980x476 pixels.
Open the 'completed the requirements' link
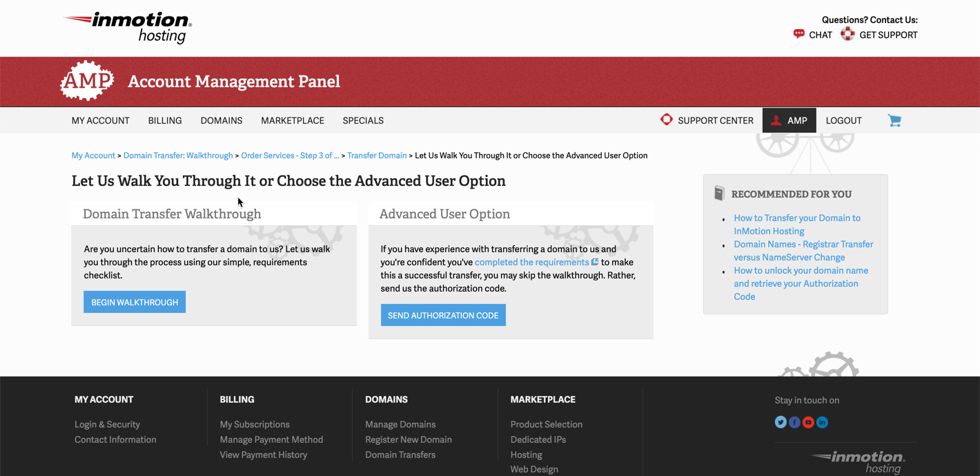[x=532, y=262]
